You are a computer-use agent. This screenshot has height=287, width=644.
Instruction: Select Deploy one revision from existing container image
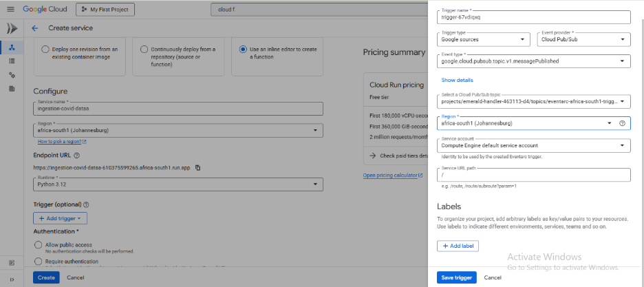click(45, 50)
